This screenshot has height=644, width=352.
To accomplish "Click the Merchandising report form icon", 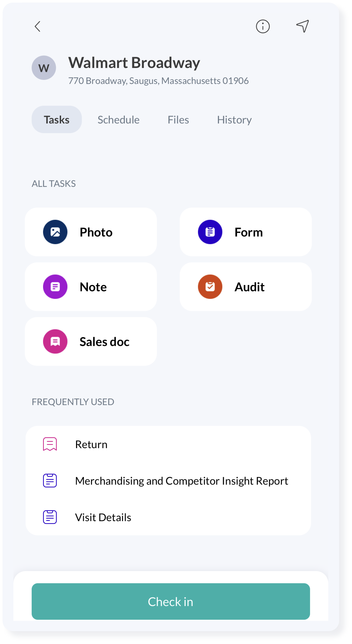I will point(50,481).
